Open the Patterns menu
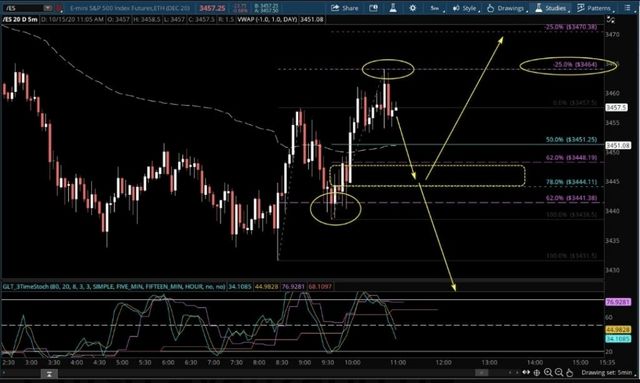 coord(595,8)
